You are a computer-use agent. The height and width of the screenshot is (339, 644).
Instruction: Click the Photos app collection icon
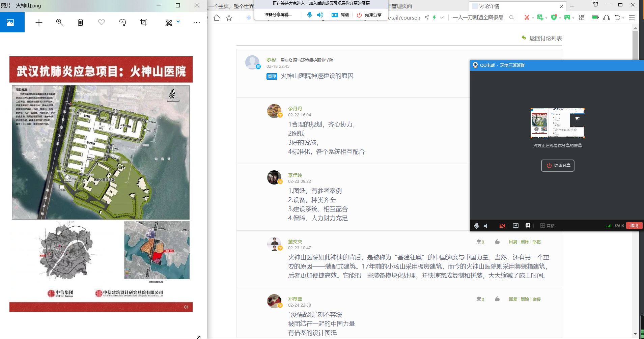pos(10,23)
